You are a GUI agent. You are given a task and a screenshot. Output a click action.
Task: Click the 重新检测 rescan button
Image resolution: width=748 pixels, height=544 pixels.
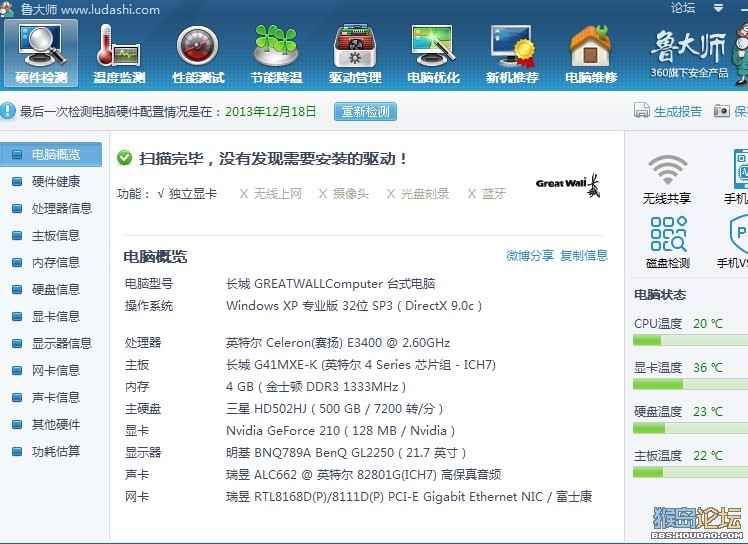coord(365,112)
